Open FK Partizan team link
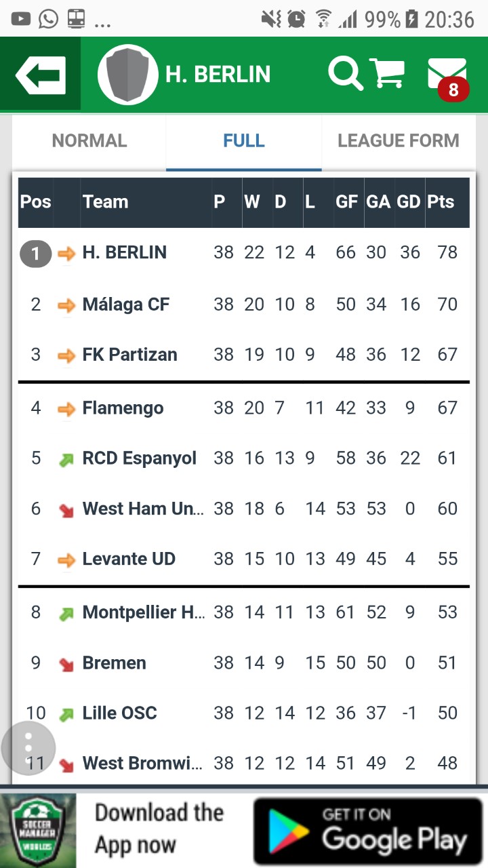This screenshot has height=868, width=488. coord(129,355)
